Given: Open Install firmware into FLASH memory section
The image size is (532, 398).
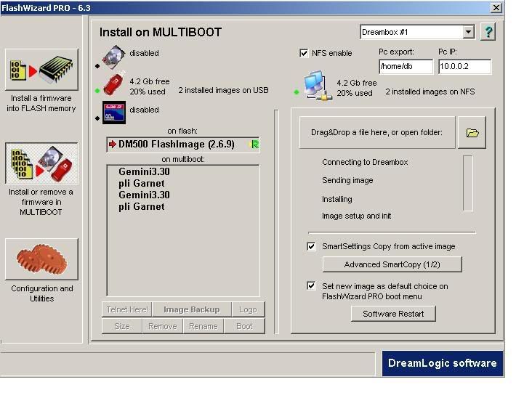Looking at the screenshot, I should point(41,70).
